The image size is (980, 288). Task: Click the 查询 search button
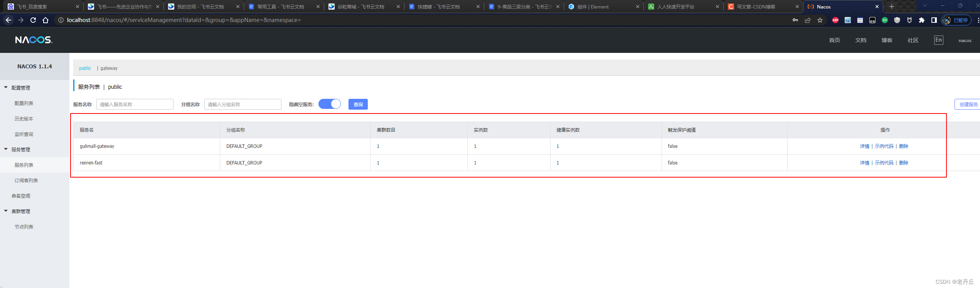(x=358, y=104)
